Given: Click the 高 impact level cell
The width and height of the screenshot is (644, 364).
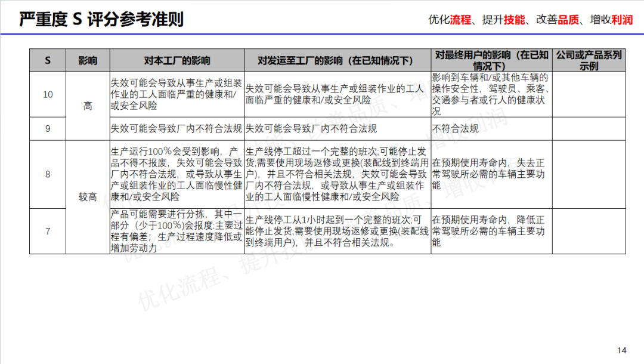Looking at the screenshot, I should pos(88,106).
